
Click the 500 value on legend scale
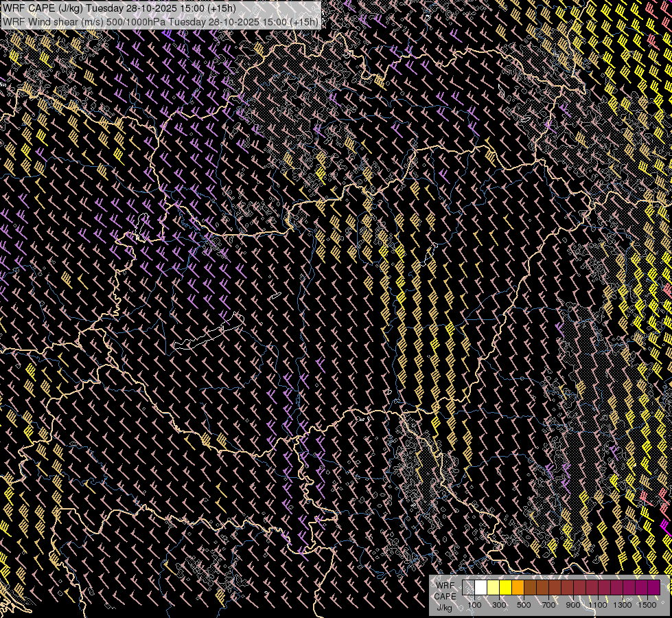click(x=524, y=605)
